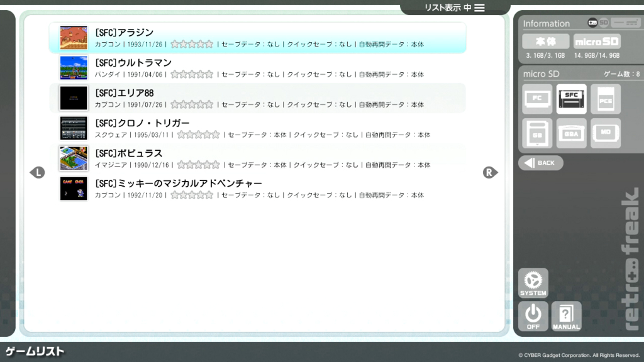
Task: Rate アラジン using its star rating
Action: (192, 45)
